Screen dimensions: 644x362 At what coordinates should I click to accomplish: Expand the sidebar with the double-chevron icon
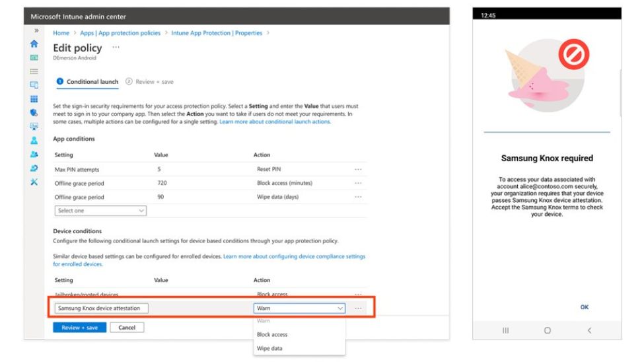coord(36,30)
